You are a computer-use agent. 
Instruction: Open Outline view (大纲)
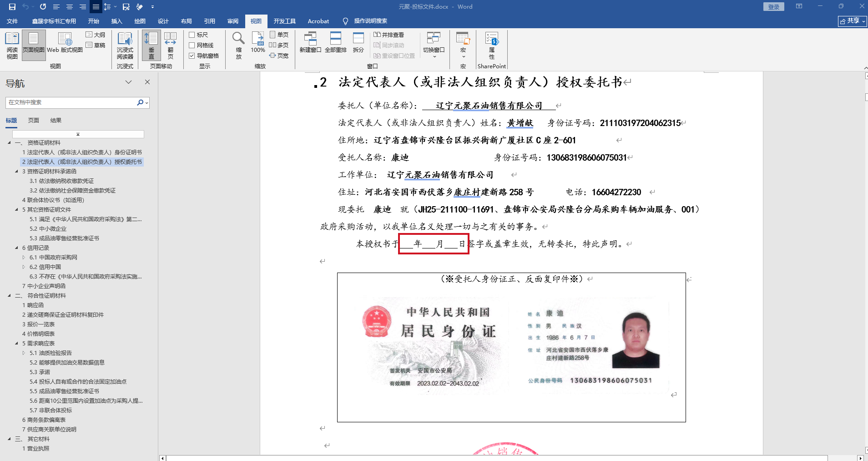pos(96,35)
